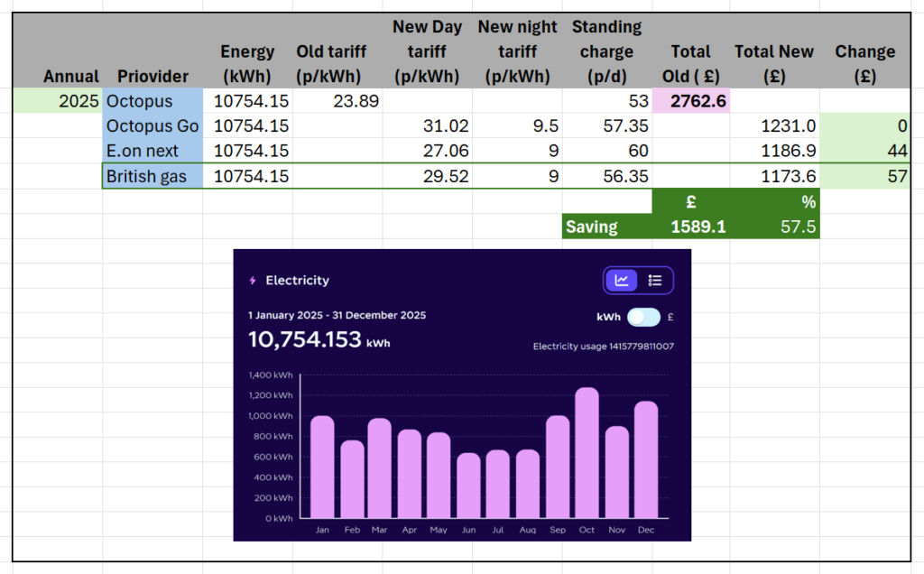Click the Jan bar in electricity chart
The image size is (924, 574).
[322, 467]
